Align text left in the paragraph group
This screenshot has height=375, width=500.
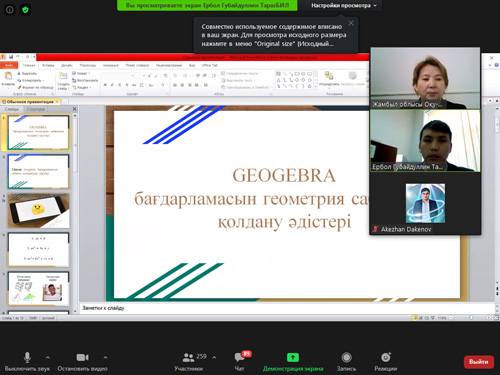coord(175,85)
